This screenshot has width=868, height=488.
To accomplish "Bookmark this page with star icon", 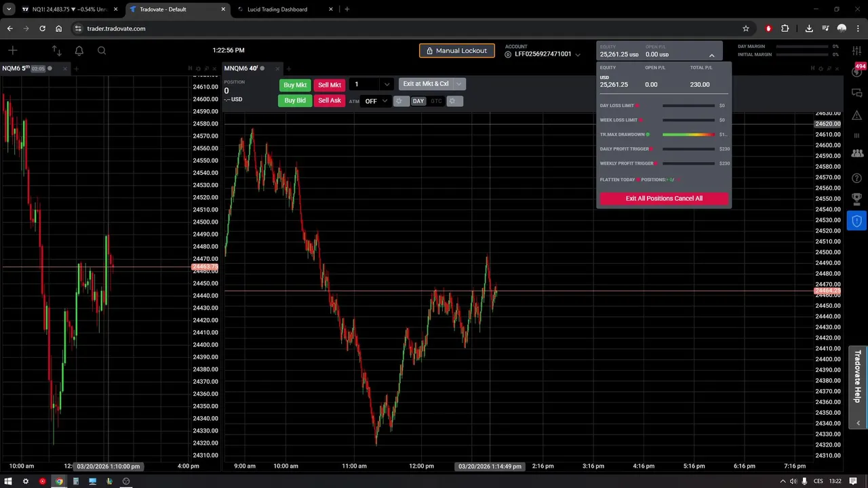I will click(x=746, y=28).
